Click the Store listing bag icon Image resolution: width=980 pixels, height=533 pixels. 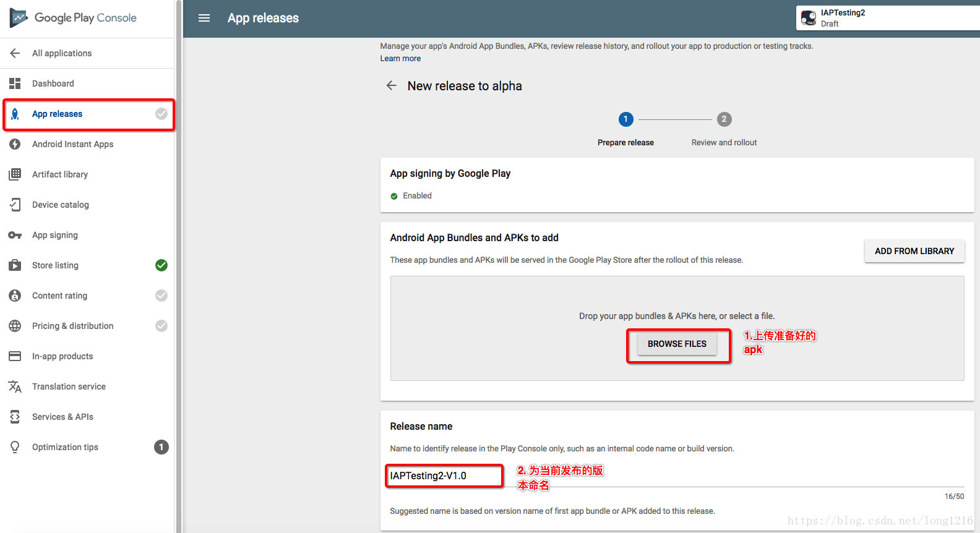(x=15, y=265)
